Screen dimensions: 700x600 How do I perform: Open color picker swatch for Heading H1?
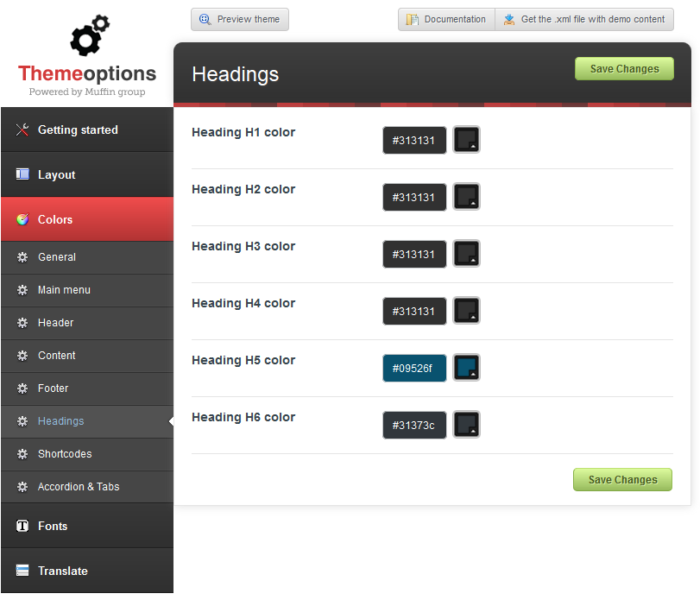click(466, 140)
